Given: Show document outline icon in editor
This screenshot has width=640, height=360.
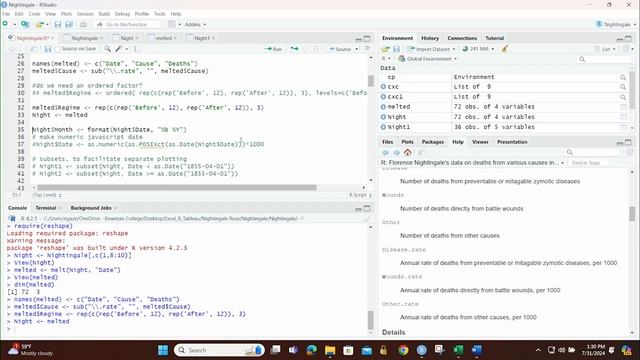Looking at the screenshot, I should pos(367,49).
